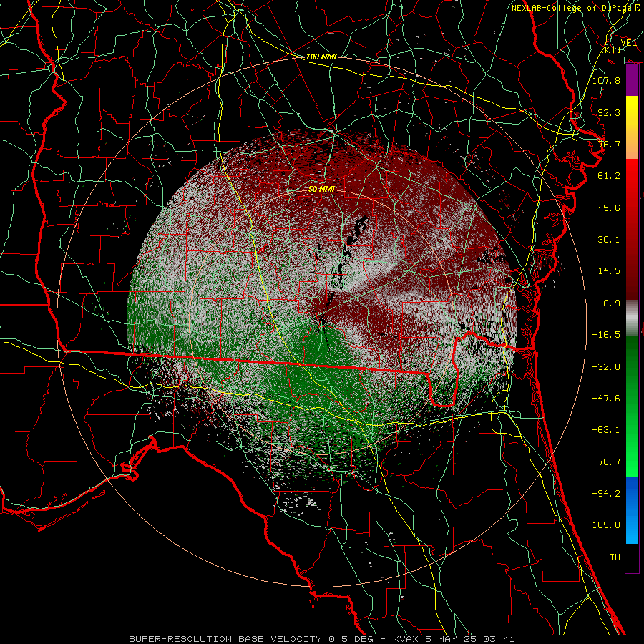644x644 pixels.
Task: Click the VEL legend title
Action: 628,43
